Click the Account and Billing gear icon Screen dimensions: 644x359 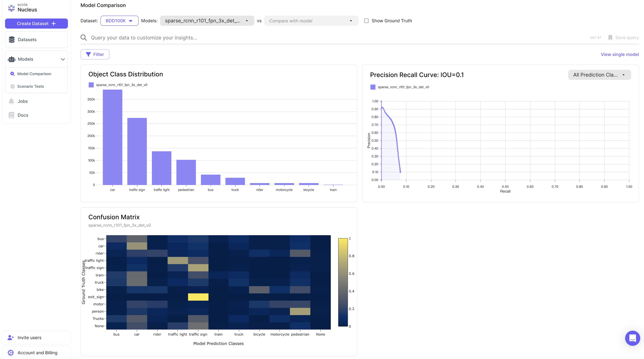11,352
